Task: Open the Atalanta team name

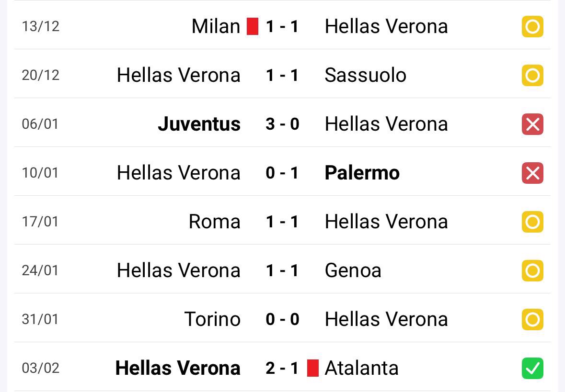Action: (361, 368)
